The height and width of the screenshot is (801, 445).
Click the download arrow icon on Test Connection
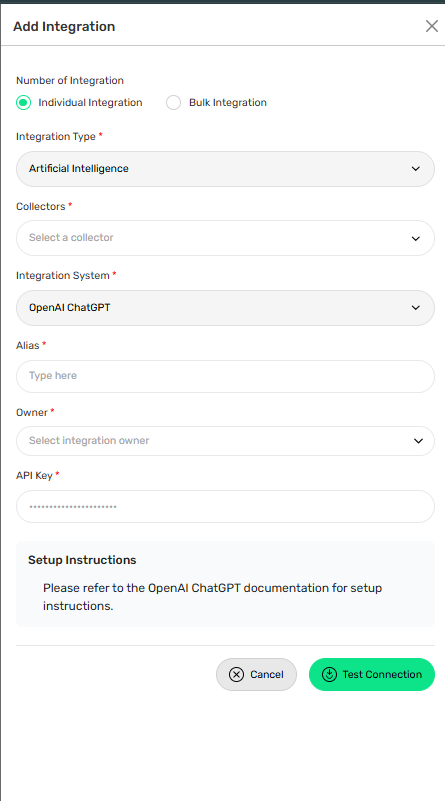pos(330,674)
